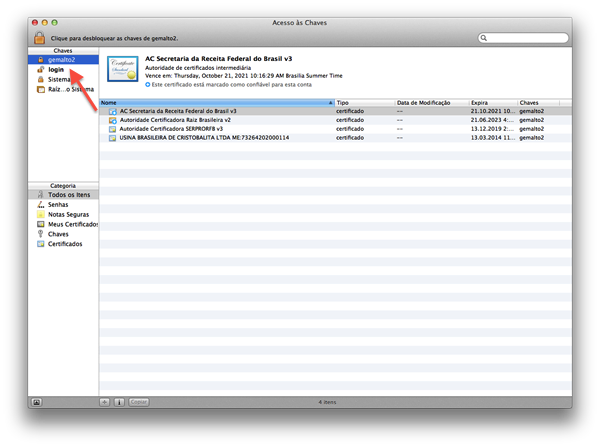Click the certificate expiry line starting 'Vence em'
Viewport: 600px width, 447px height.
point(244,76)
